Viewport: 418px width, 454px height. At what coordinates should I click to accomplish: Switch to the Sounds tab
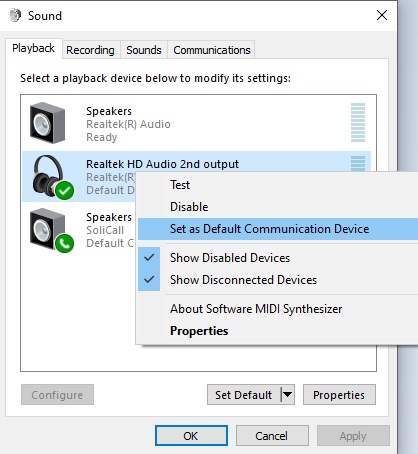(x=144, y=50)
